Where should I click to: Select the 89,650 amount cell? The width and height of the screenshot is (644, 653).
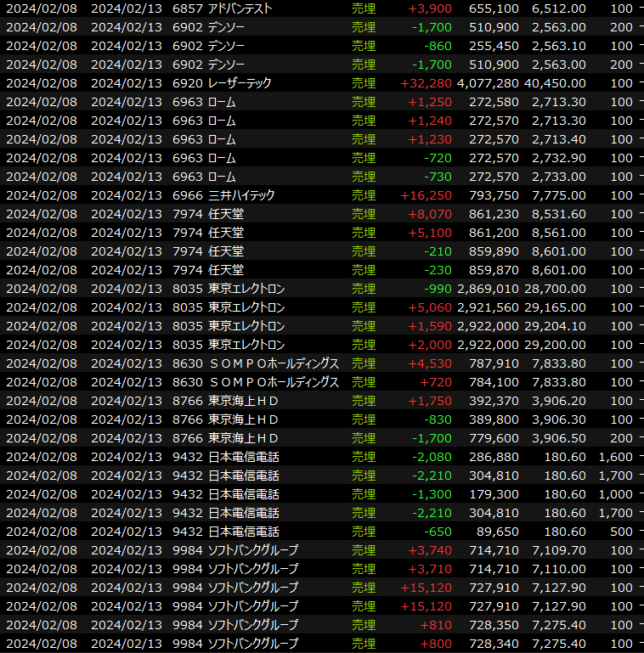494,532
